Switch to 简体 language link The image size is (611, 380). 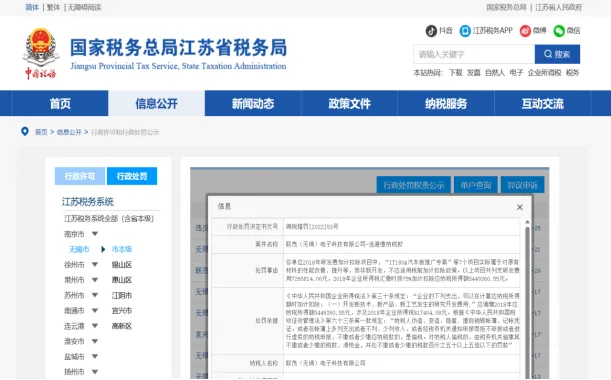[32, 7]
